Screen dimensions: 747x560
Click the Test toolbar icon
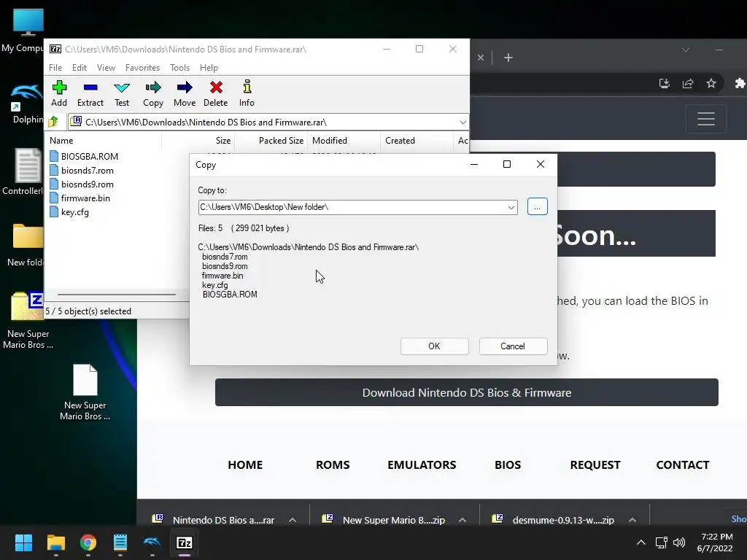[x=122, y=93]
